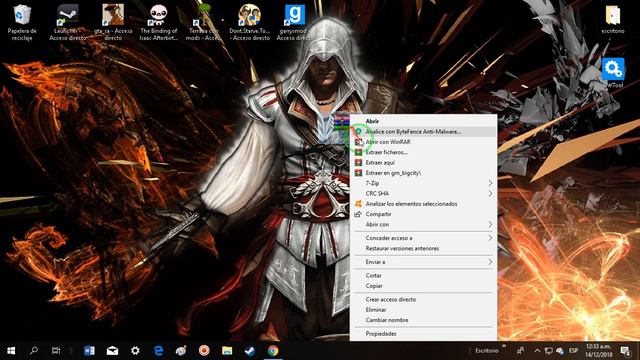Select the DWTool desktop icon
This screenshot has height=360, width=640.
pyautogui.click(x=613, y=73)
